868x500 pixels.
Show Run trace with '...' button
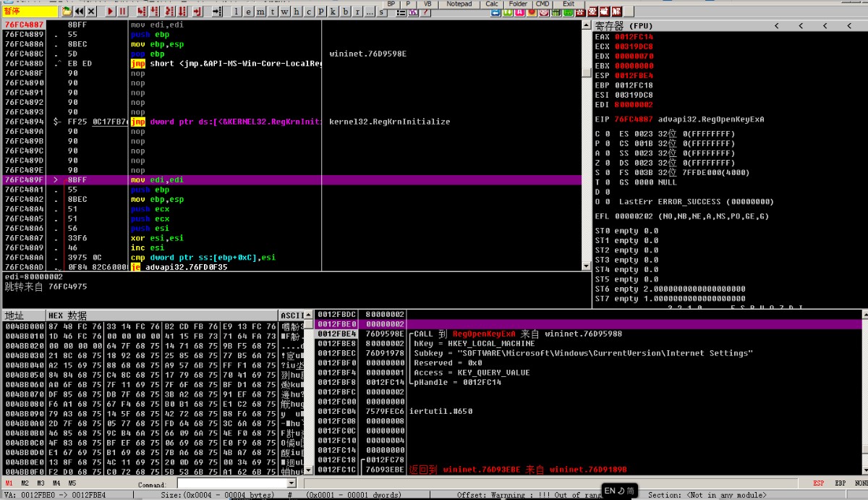[369, 12]
